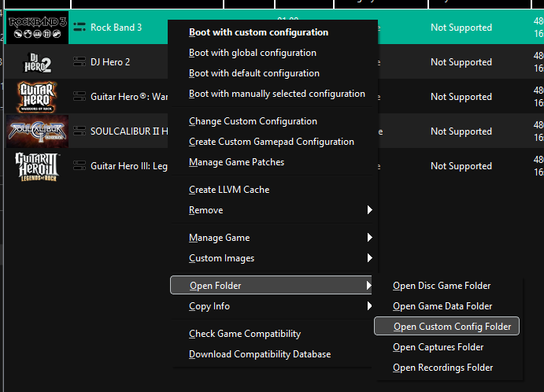Click Not Supported in SOULCALIBUR II row

point(461,131)
